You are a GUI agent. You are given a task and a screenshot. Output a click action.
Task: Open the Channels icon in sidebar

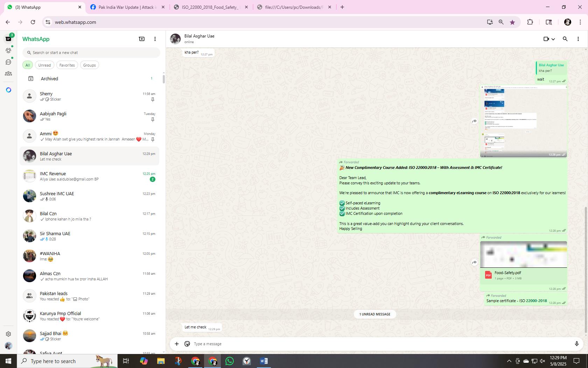[x=8, y=62]
